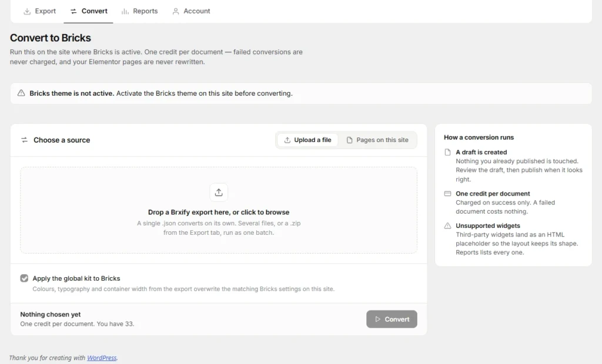Go to the Account tab
The image size is (602, 364).
click(x=191, y=11)
